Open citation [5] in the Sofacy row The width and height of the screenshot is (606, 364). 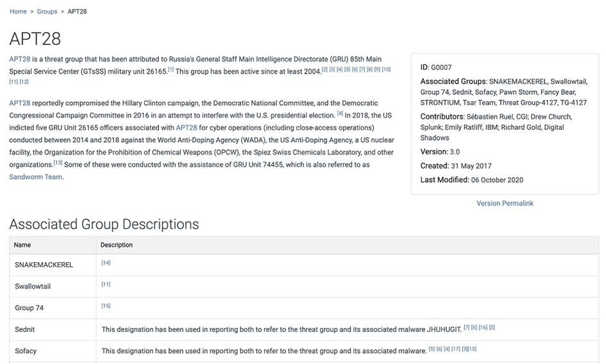click(432, 349)
